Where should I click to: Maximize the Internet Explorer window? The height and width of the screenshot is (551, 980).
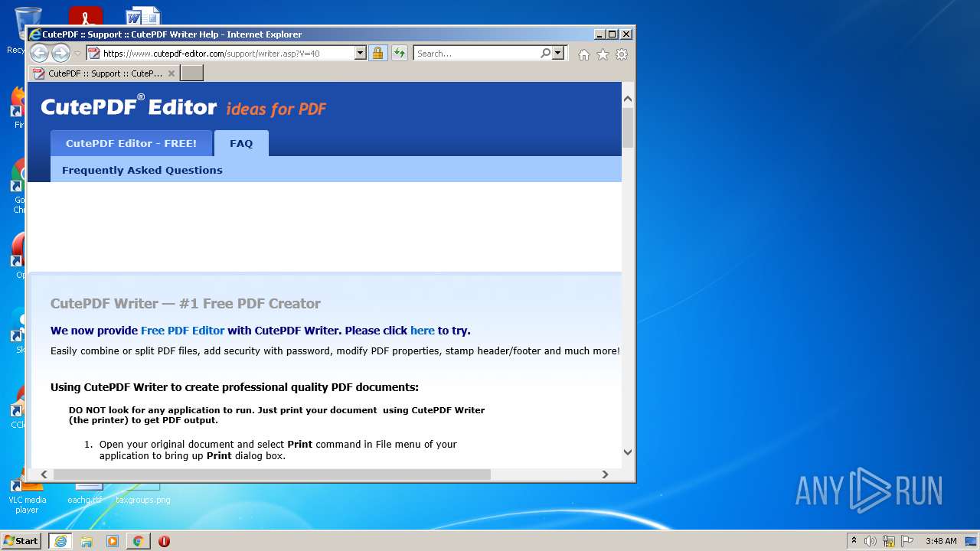[x=612, y=34]
